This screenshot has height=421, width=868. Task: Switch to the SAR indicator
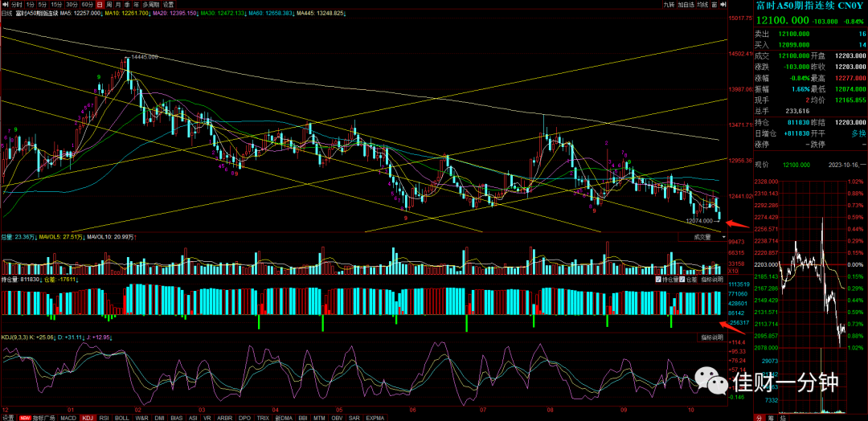(x=355, y=417)
